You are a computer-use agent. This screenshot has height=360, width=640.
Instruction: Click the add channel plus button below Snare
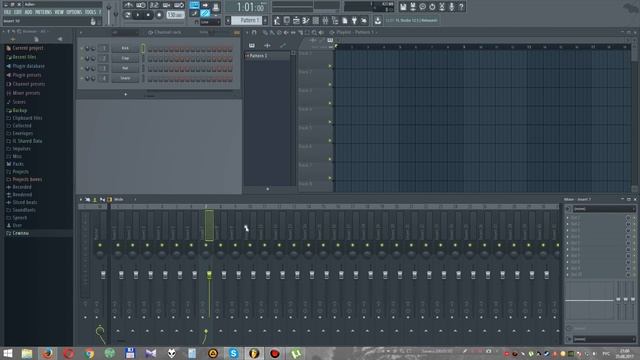(x=125, y=94)
